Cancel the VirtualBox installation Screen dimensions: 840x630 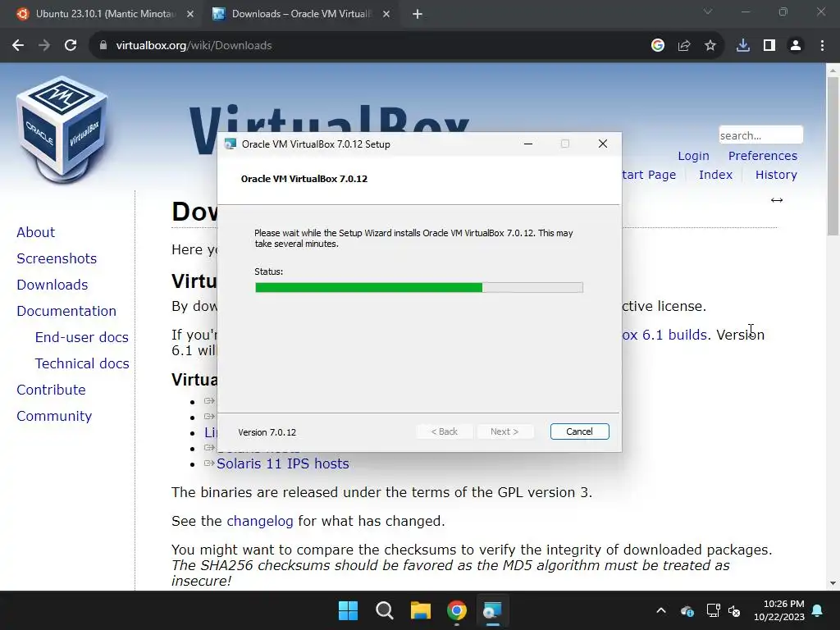point(580,431)
